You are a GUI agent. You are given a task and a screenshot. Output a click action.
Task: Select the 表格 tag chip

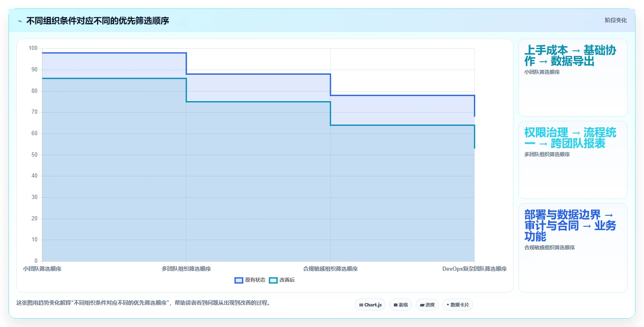401,305
